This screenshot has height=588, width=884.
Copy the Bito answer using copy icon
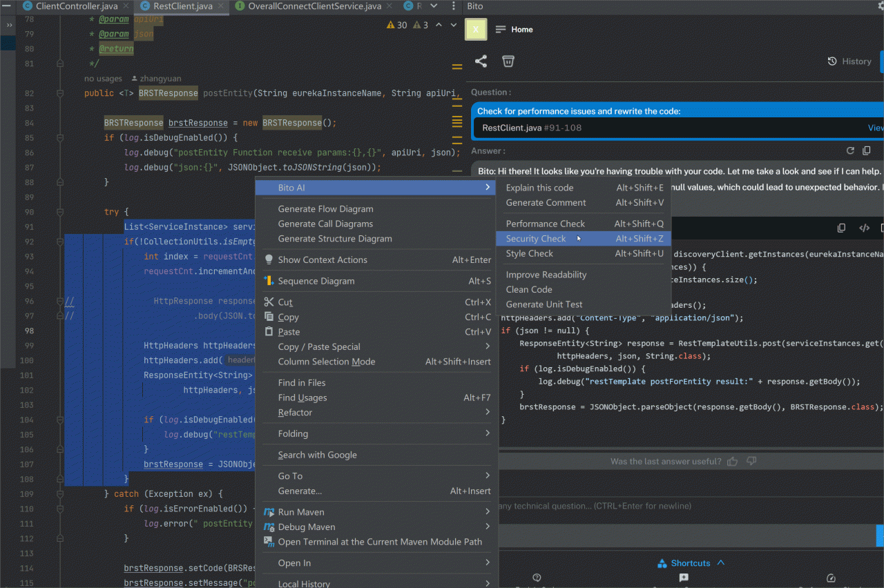pos(867,150)
